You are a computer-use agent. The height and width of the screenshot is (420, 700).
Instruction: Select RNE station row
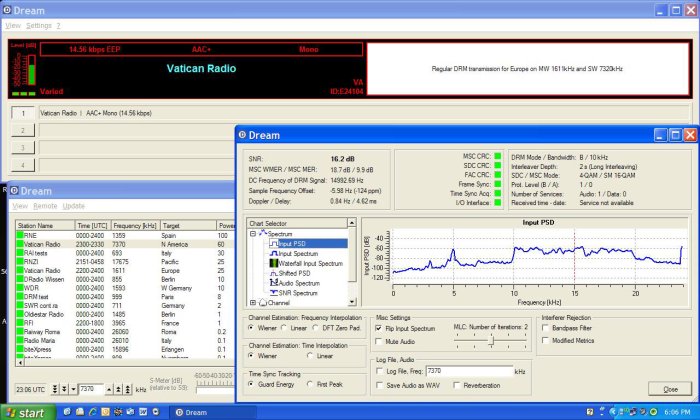125,235
